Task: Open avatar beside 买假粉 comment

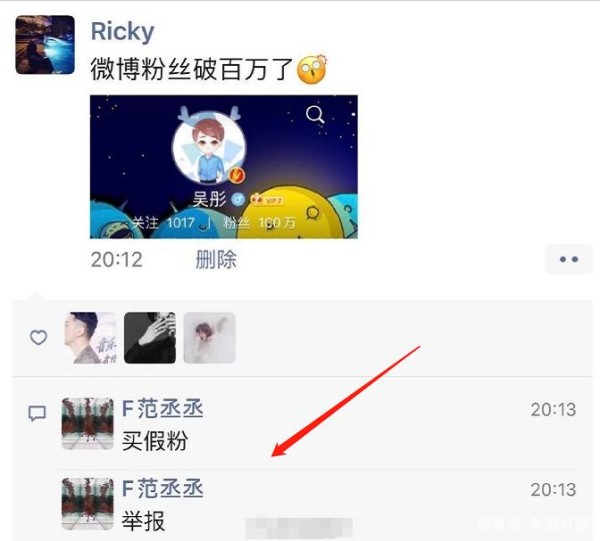Action: tap(88, 424)
